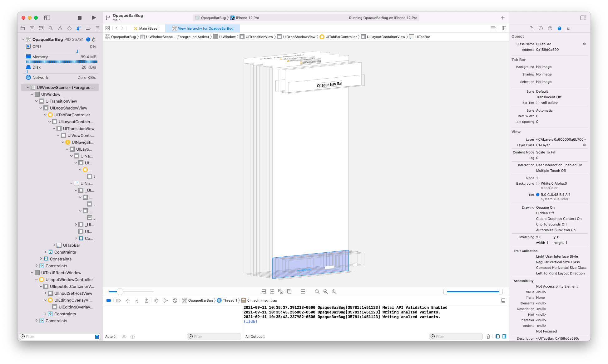Click the Step over debug icon
The height and width of the screenshot is (364, 608).
[128, 300]
